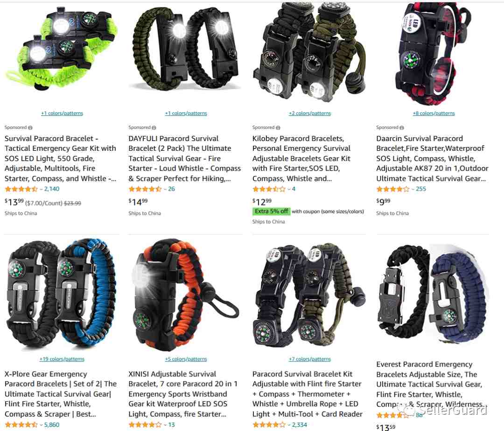Viewport: 504px width, 431px height.
Task: Click Sponsored info icon on first product
Action: point(30,127)
